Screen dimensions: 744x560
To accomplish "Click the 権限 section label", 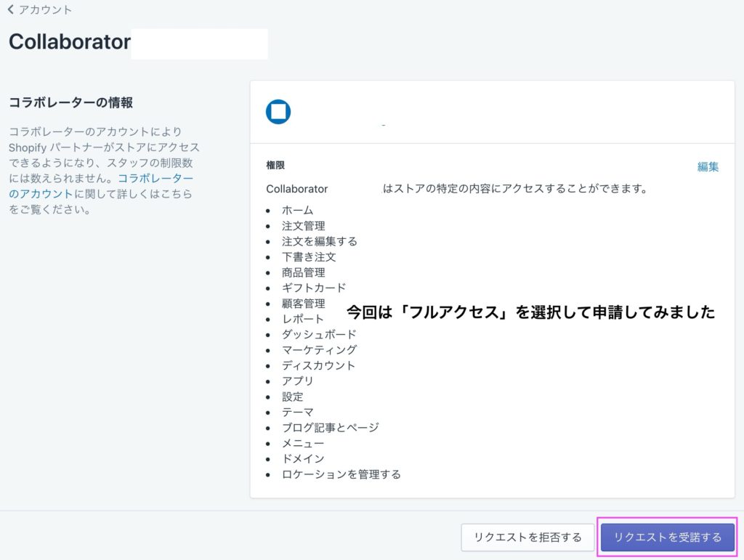I will coord(275,166).
